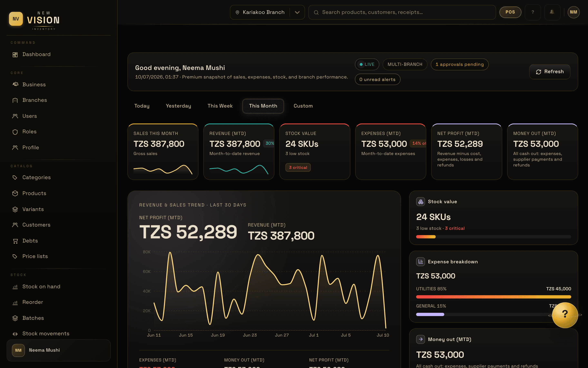The image size is (588, 368).
Task: Open the Dashboard menu item
Action: [x=59, y=55]
